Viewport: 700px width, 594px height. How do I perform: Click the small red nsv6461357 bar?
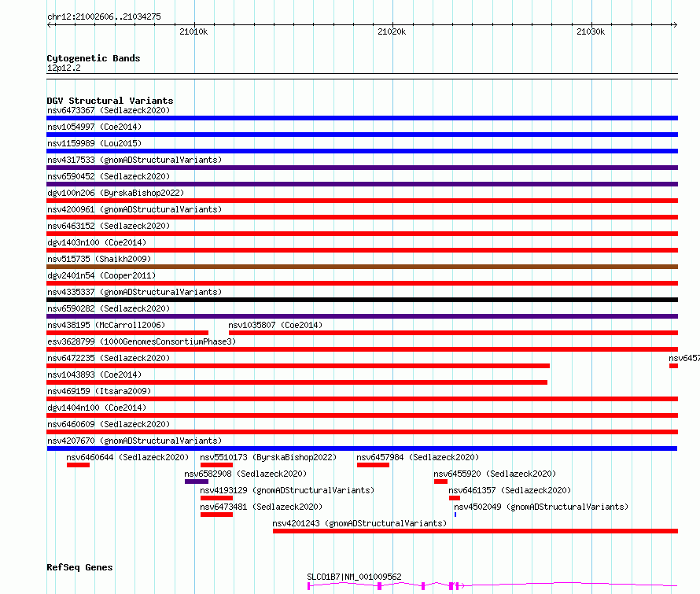[455, 498]
